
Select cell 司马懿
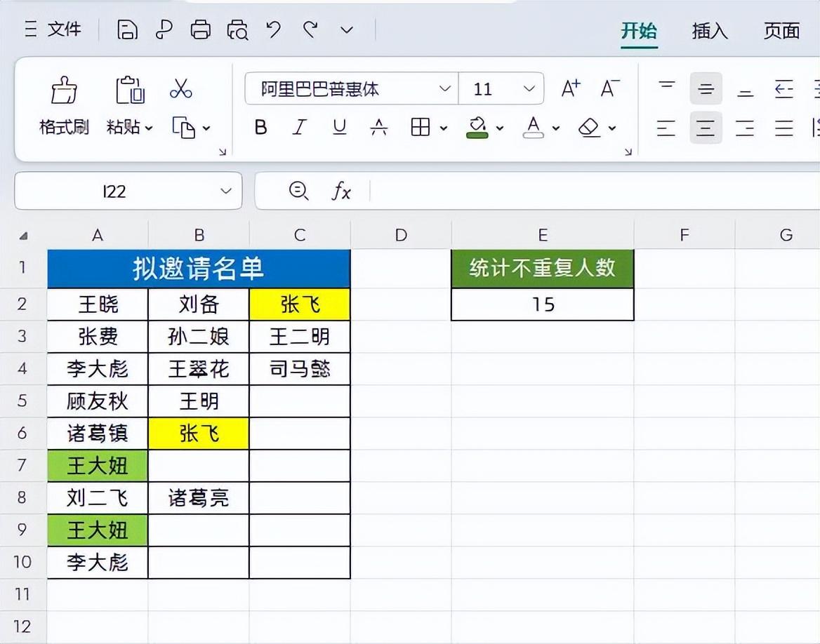(300, 369)
